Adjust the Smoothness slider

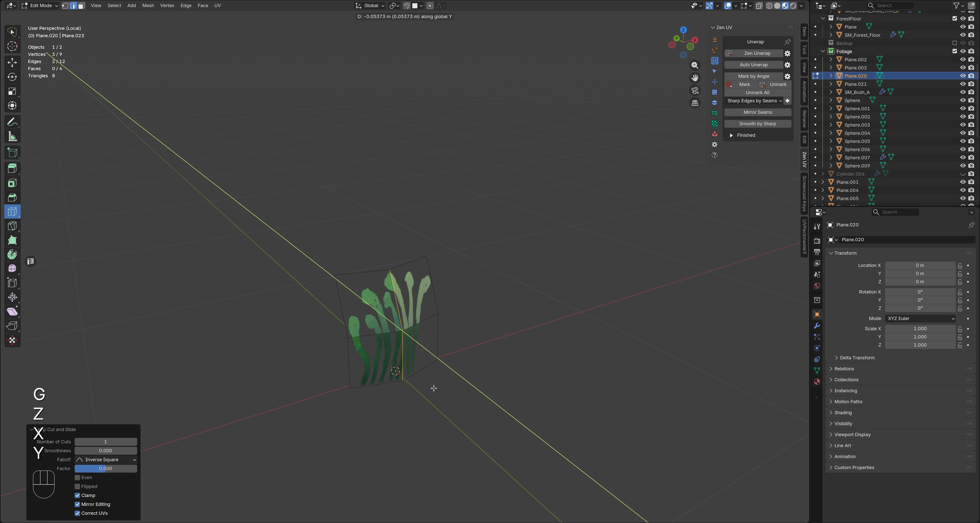(x=106, y=451)
